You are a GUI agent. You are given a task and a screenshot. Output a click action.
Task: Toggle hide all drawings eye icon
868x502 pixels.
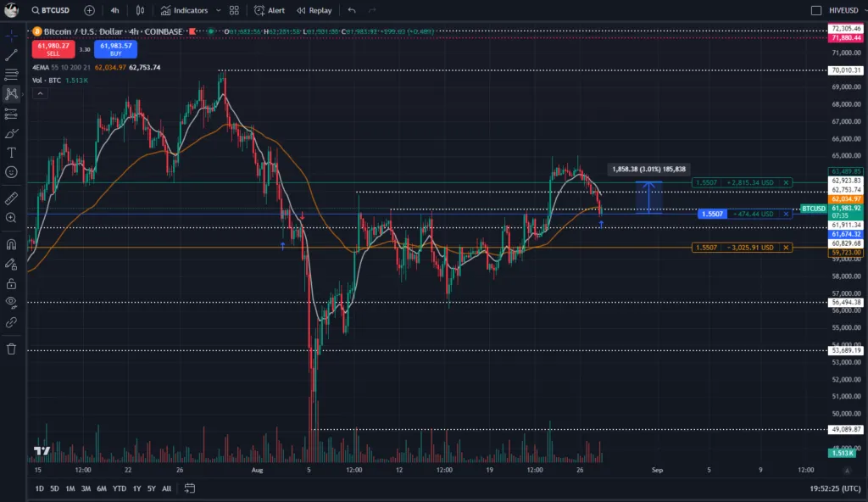(11, 303)
